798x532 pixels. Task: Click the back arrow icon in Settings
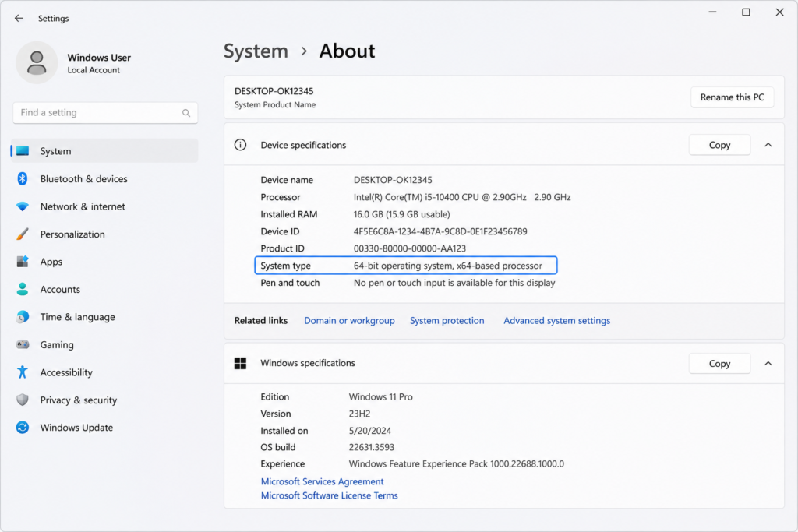19,19
